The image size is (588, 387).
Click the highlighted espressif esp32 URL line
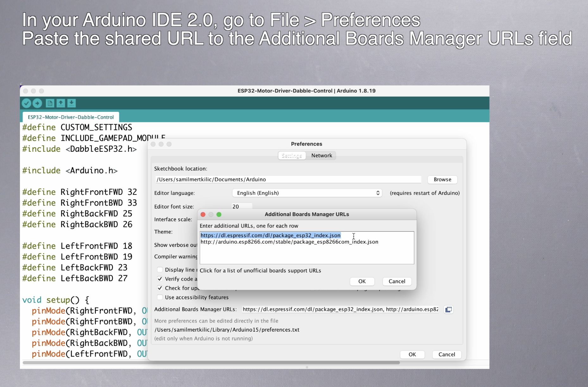[271, 235]
